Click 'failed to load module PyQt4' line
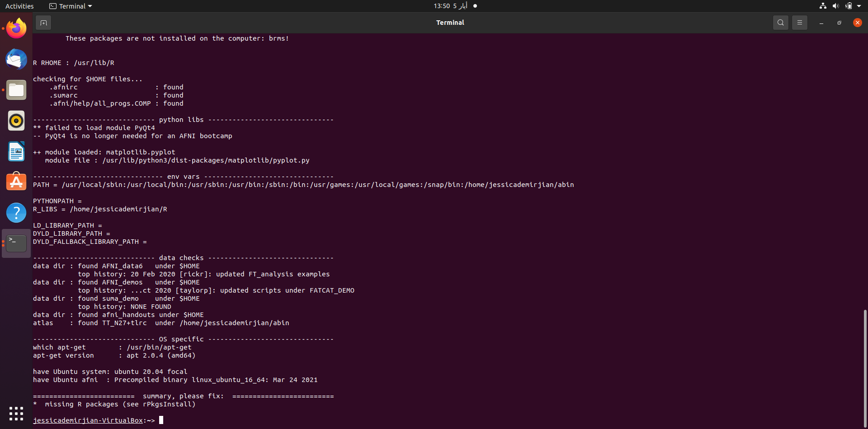This screenshot has width=868, height=429. 94,128
